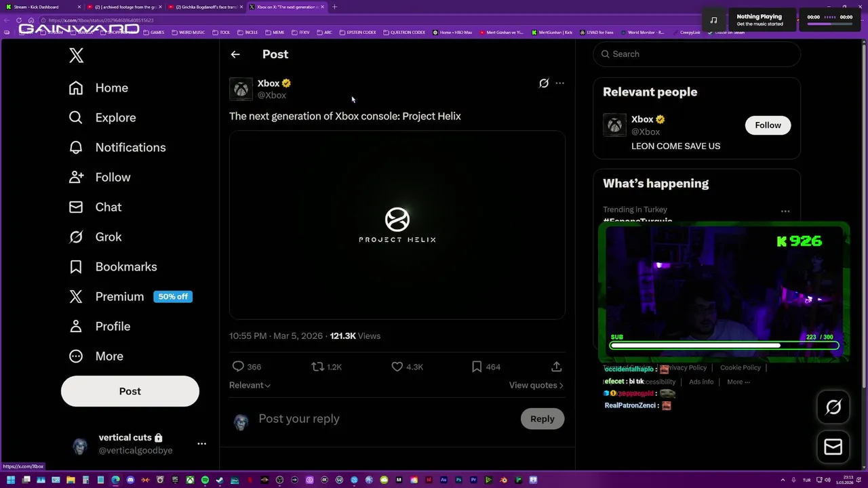868x488 pixels.
Task: Switch to the archived footage YouTube tab
Action: [x=125, y=7]
